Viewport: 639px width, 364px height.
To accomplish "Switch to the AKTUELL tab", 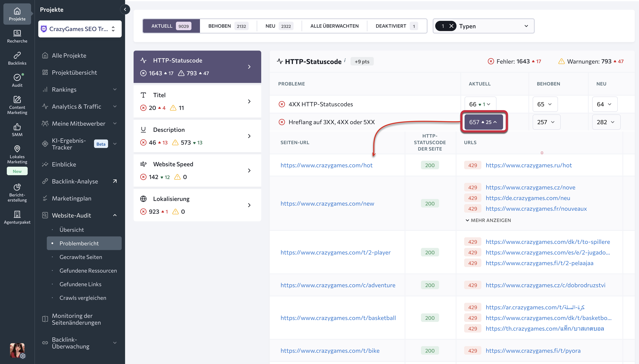I will coord(171,26).
